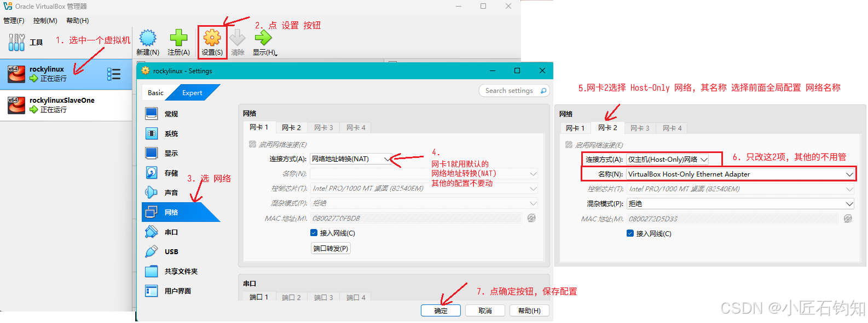Toggle Cable Connected (接入网线) checkbox on adapter 1
Image resolution: width=868 pixels, height=323 pixels.
click(314, 233)
